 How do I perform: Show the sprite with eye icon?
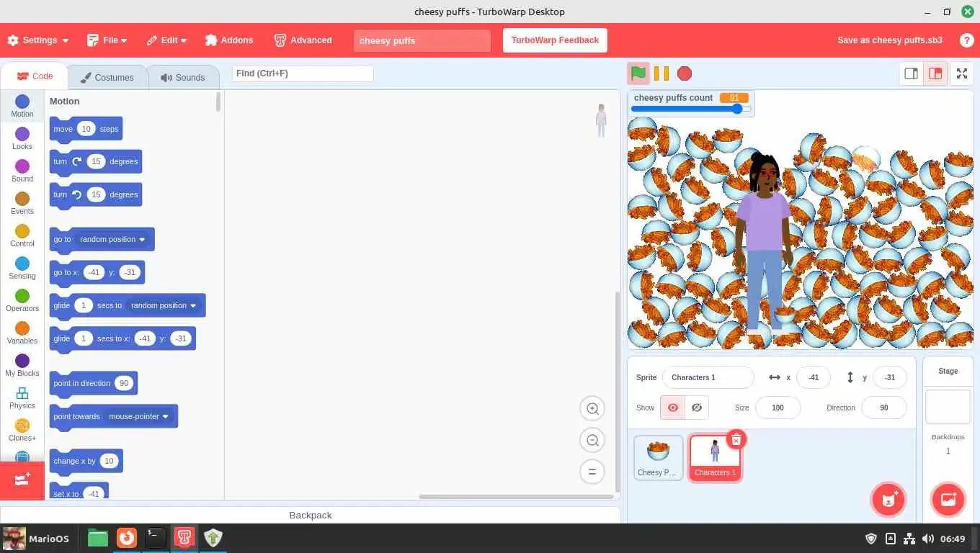coord(673,408)
